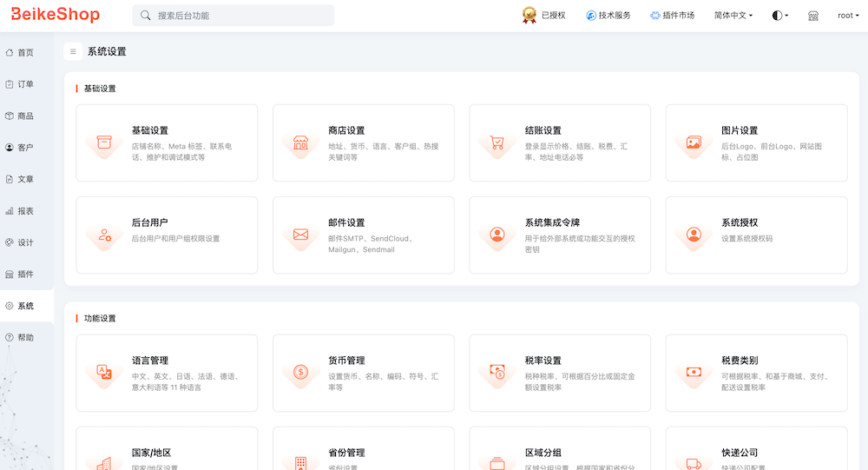
Task: Click the search magnifier icon
Action: click(x=146, y=16)
